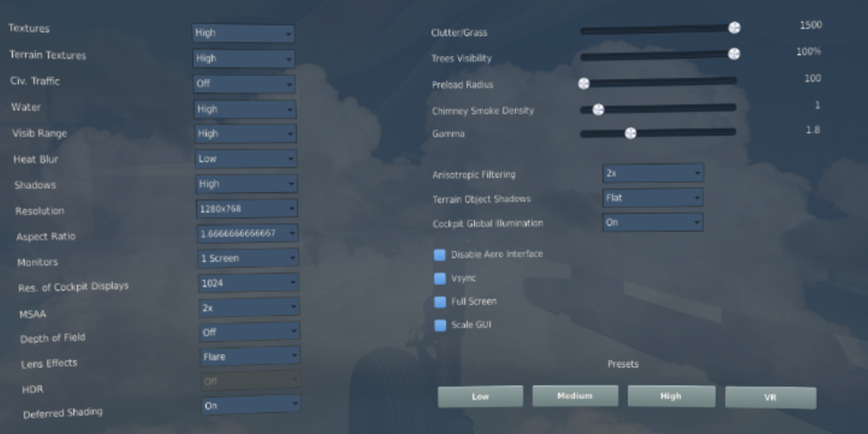The image size is (868, 434).
Task: Open the Aspect Ratio dropdown
Action: pos(247,233)
